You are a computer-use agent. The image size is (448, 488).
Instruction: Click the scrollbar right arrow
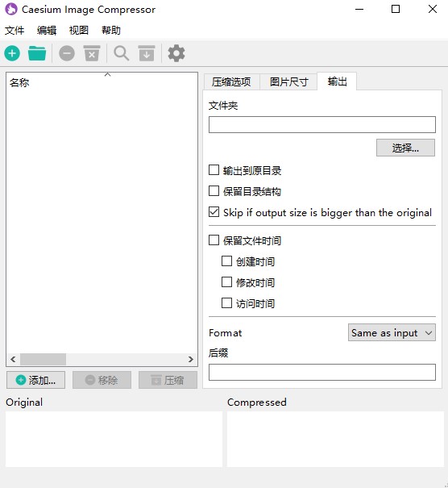point(191,360)
